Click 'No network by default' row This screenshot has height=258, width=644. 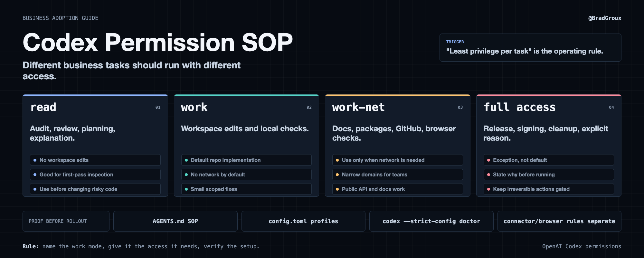246,174
